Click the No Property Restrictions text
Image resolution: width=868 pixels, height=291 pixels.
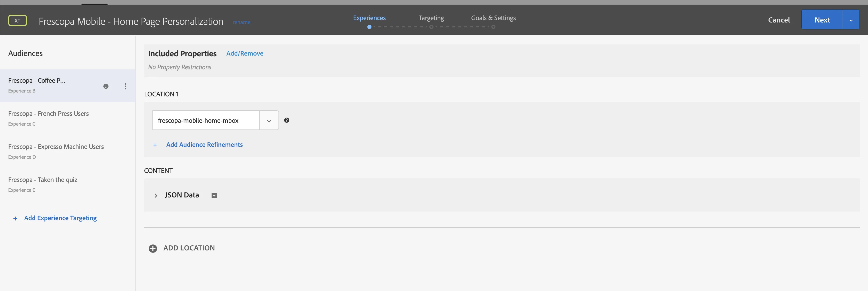point(180,67)
